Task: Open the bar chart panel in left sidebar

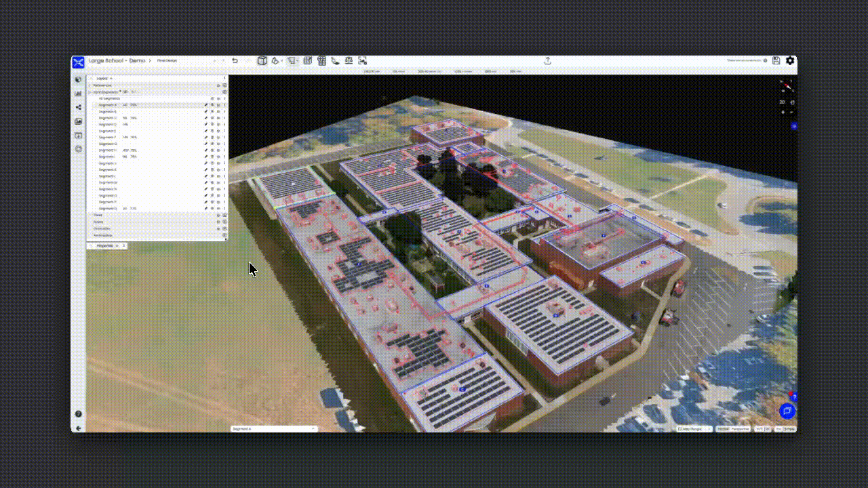Action: pyautogui.click(x=79, y=94)
